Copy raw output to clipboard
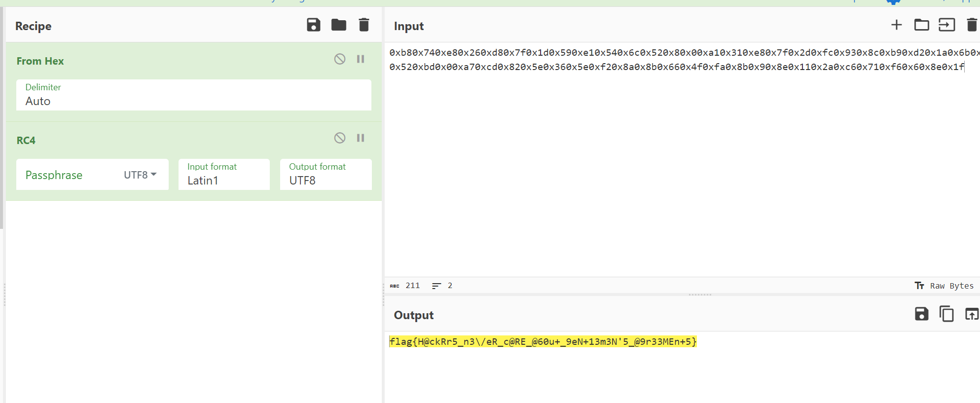 click(x=946, y=314)
